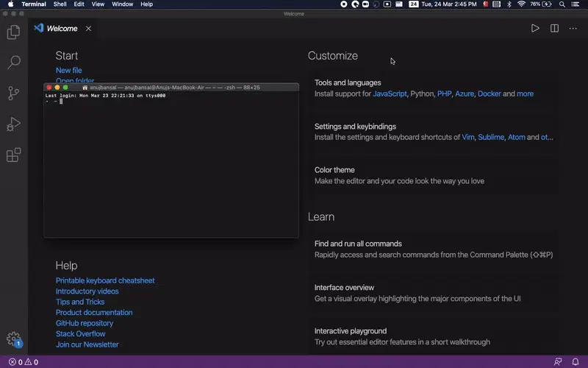
Task: Open the Wi-Fi status menu
Action: tap(521, 4)
